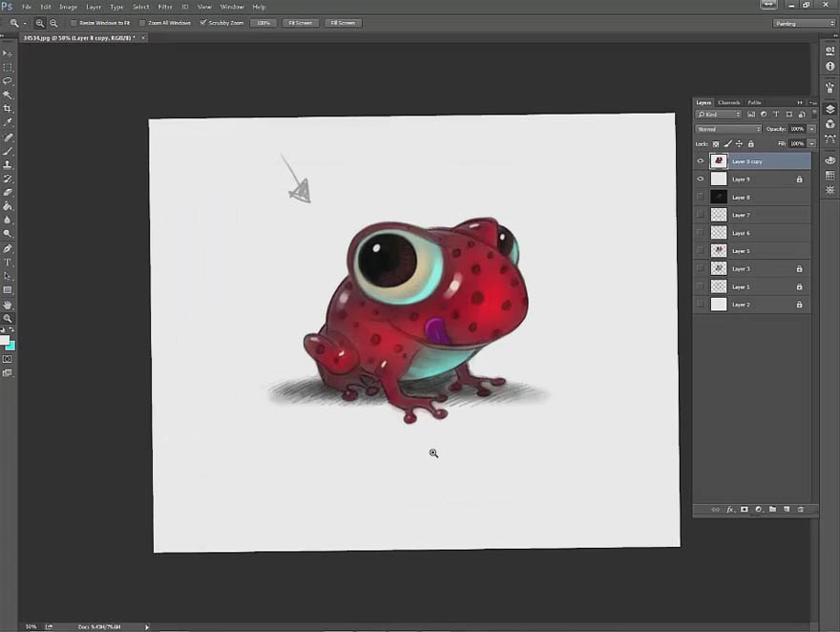Select the Path Selection tool
Image resolution: width=840 pixels, height=632 pixels.
[7, 276]
